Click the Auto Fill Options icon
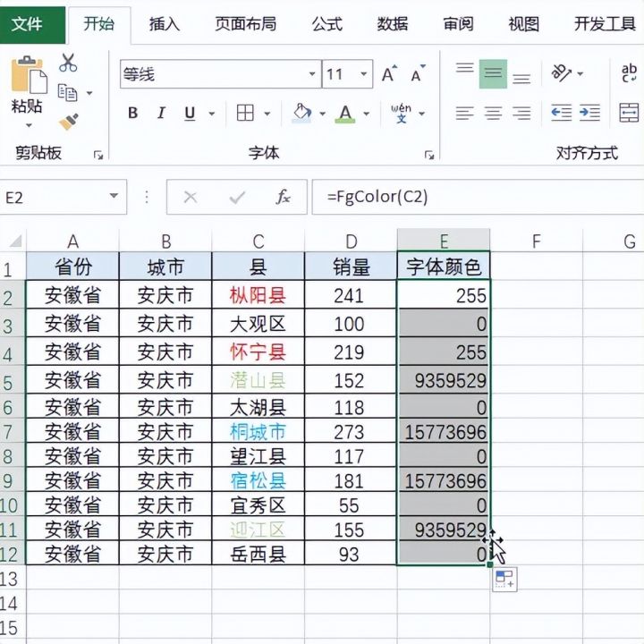The image size is (644, 644). pyautogui.click(x=504, y=580)
